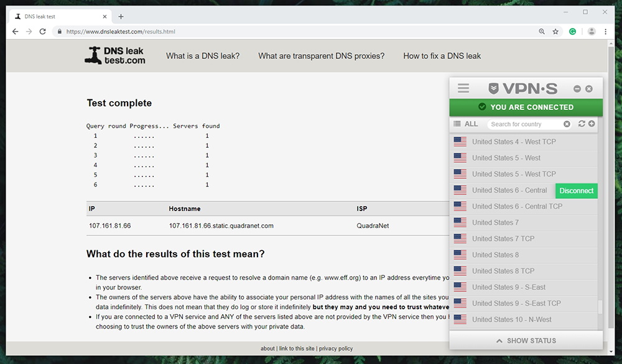Click the site lock security icon
The image size is (622, 364).
pos(60,31)
